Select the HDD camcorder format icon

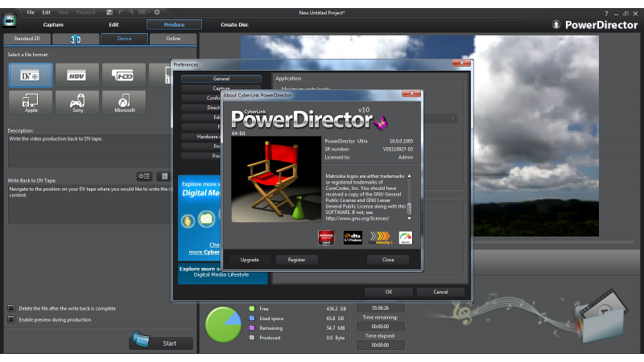124,76
